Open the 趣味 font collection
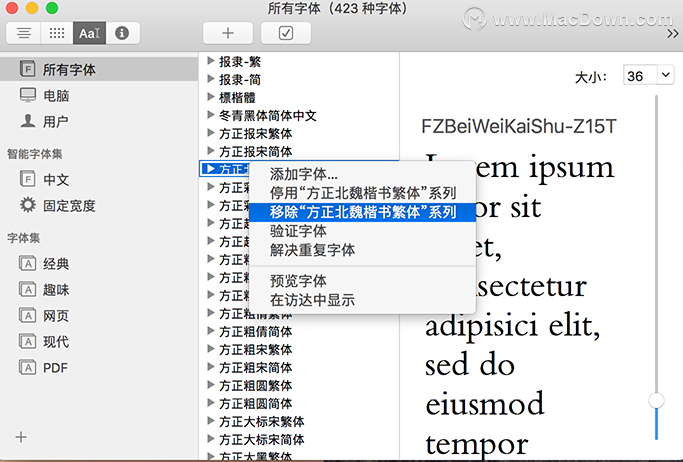The height and width of the screenshot is (462, 683). 99,290
